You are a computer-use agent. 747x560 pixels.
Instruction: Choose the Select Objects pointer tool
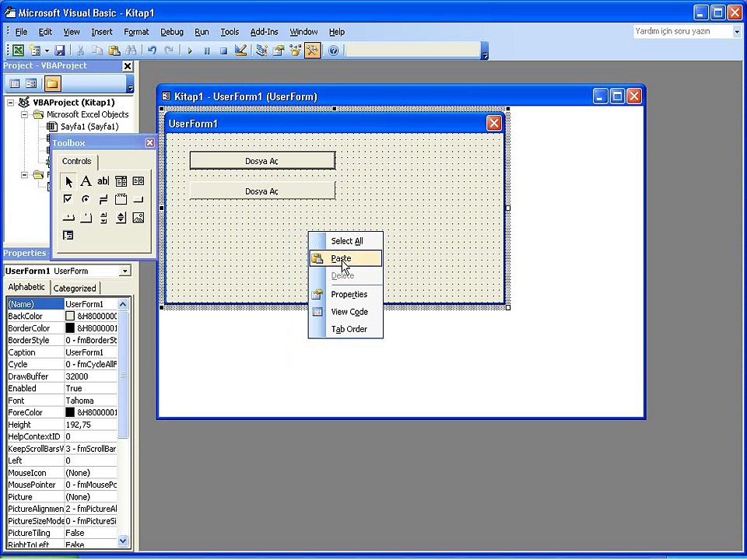68,181
